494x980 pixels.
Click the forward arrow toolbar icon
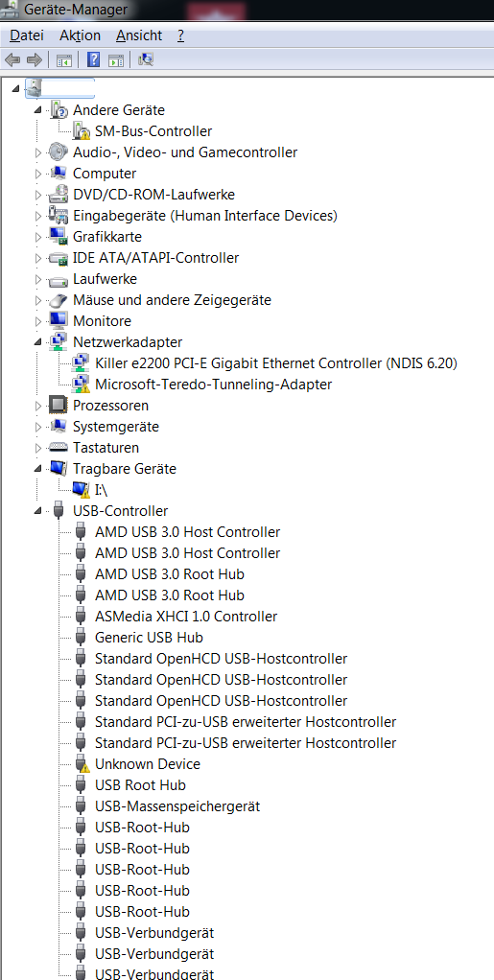click(35, 60)
